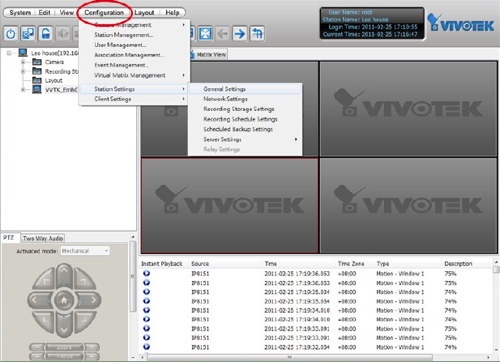The height and width of the screenshot is (362, 500).
Task: Choose Association Management menu item
Action: [x=134, y=55]
